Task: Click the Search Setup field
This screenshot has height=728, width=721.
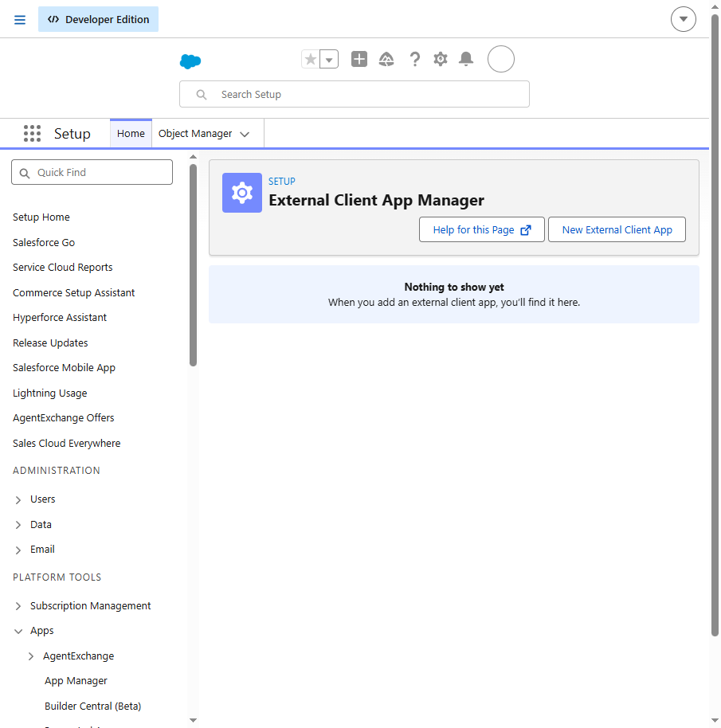Action: pos(355,94)
